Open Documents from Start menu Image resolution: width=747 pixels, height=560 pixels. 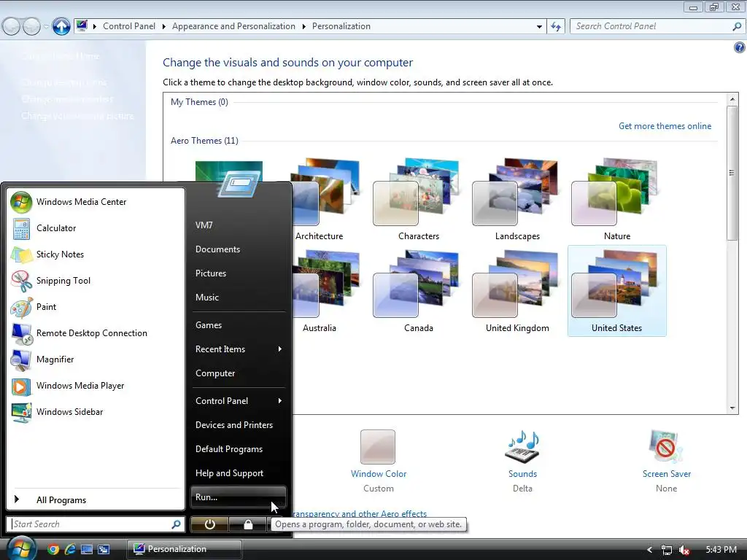[x=217, y=249]
